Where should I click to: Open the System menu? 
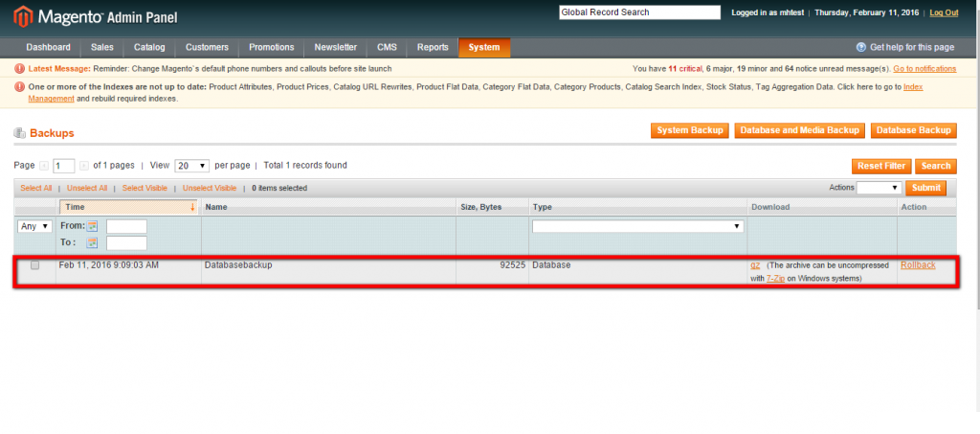[x=484, y=48]
